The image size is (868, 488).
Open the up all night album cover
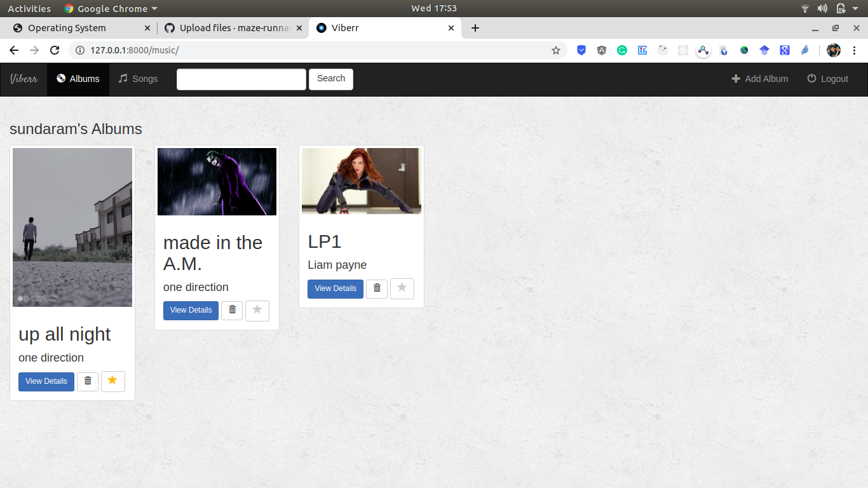click(72, 227)
